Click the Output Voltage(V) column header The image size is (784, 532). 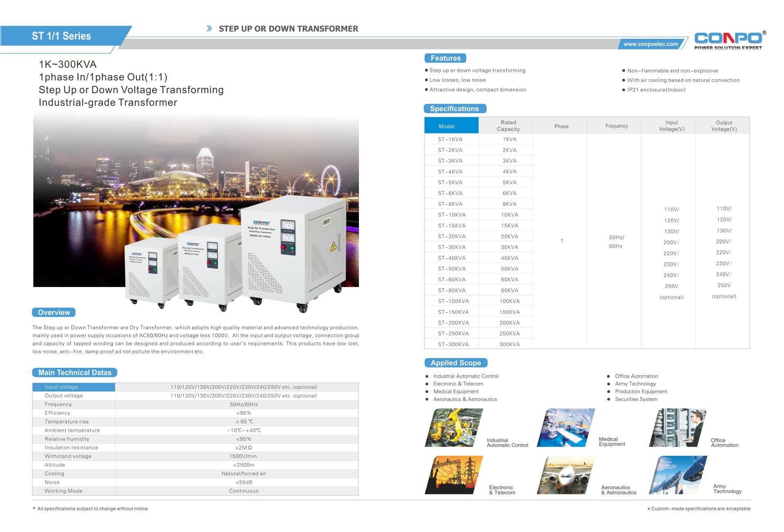point(722,125)
